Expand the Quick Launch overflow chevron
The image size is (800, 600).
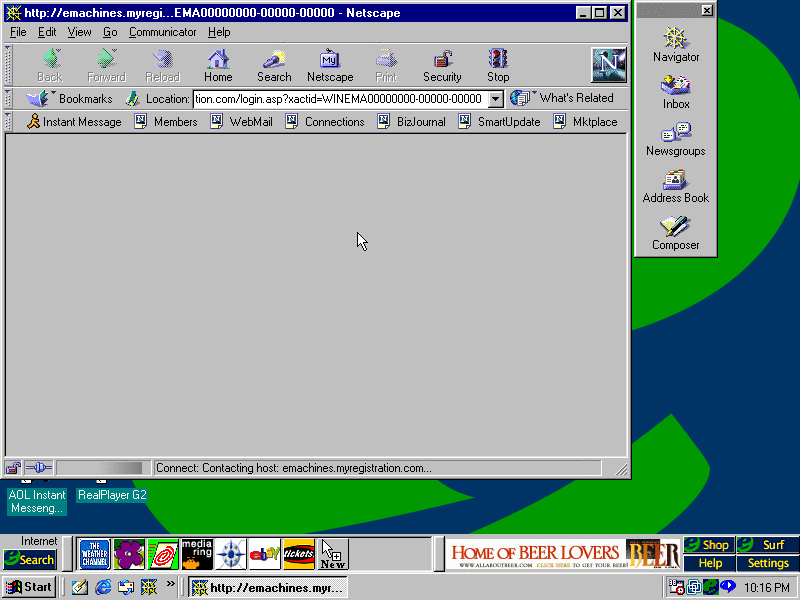(x=170, y=586)
